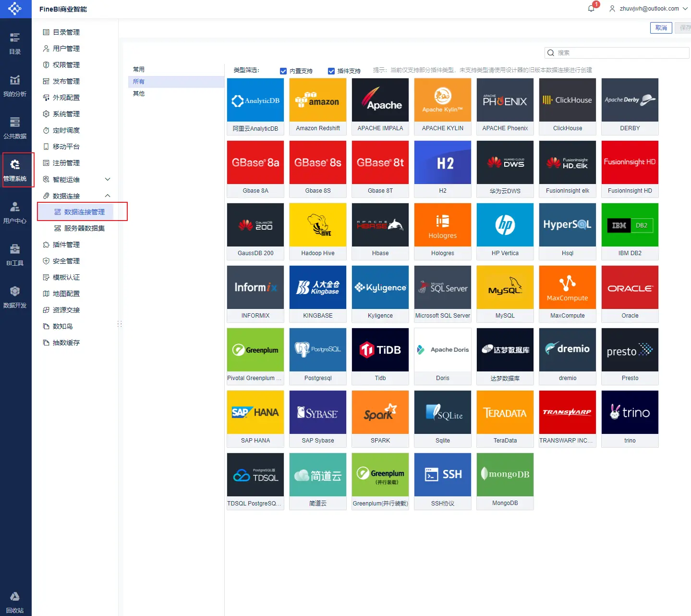
Task: Expand the 智能运维 menu chevron
Action: (108, 179)
